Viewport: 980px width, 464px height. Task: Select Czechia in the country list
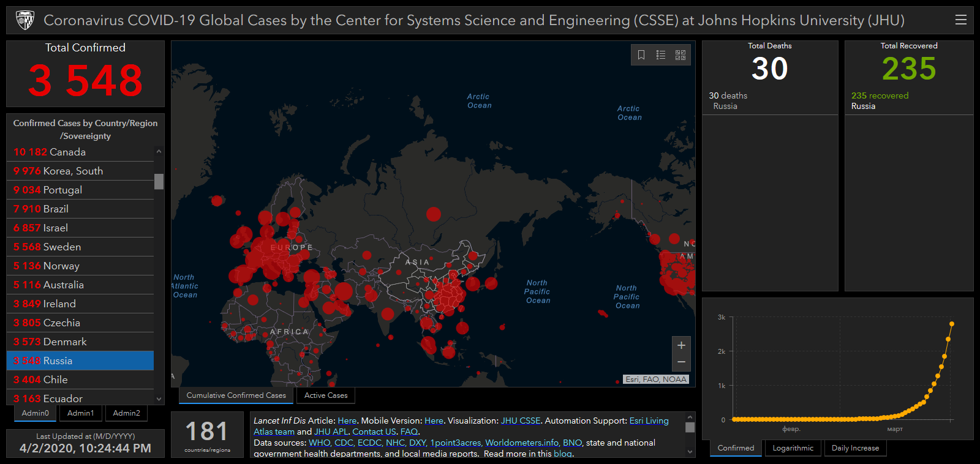(80, 323)
